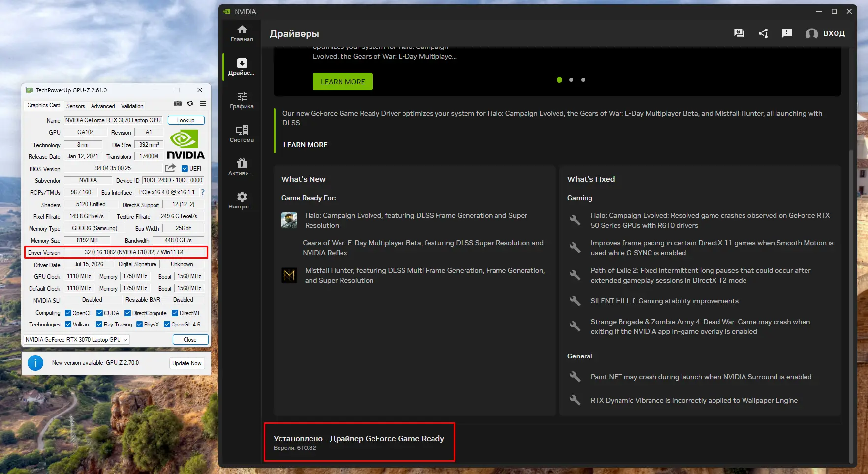Click the user avatar icon beside ВХОД
Viewport: 868px width, 474px height.
tap(812, 33)
